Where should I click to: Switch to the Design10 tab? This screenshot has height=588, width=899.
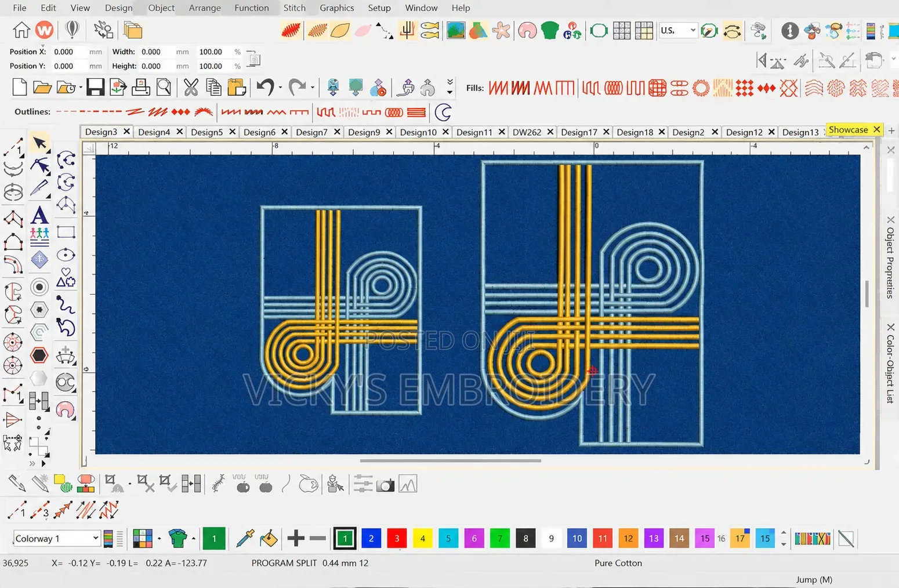tap(418, 132)
